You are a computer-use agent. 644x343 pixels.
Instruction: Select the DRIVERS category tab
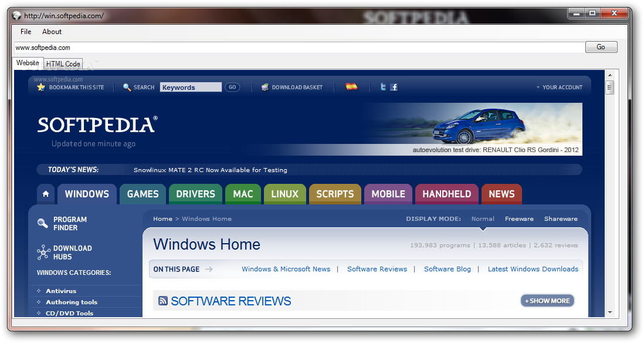pyautogui.click(x=195, y=194)
